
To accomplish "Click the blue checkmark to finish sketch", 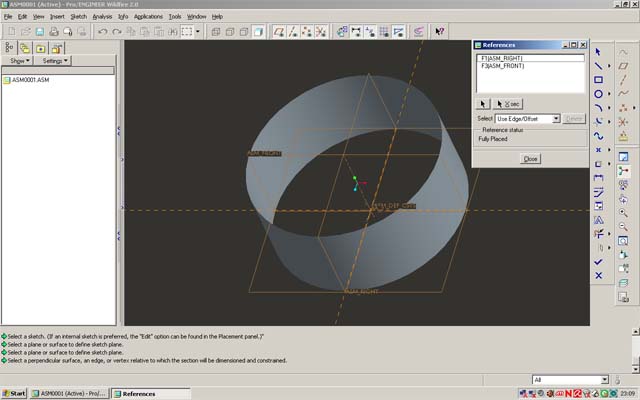I will [598, 261].
